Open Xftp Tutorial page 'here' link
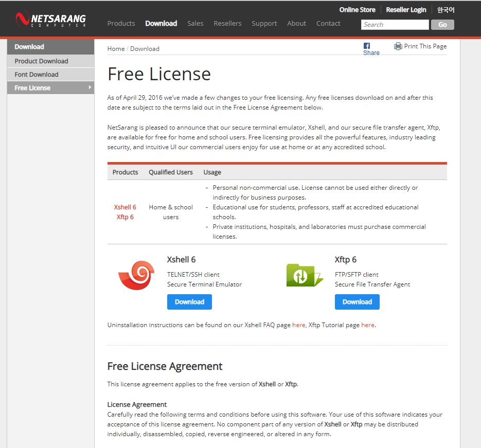 tap(368, 325)
